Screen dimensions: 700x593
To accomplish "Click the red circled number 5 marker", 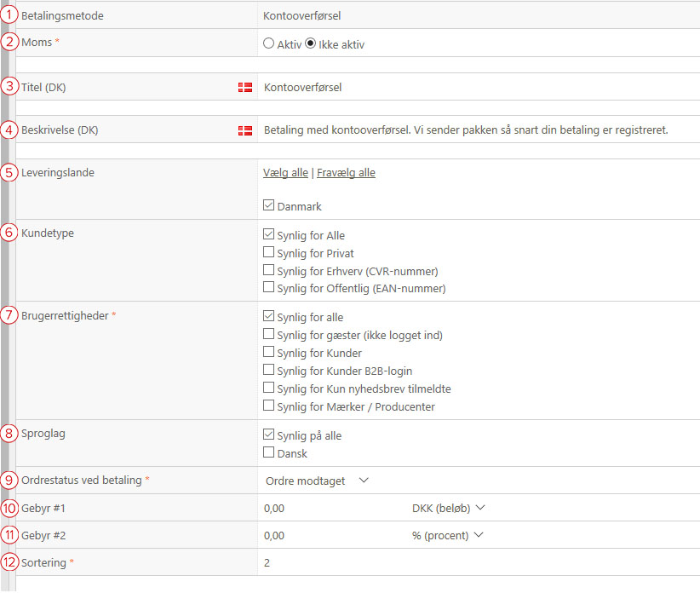I will [x=9, y=173].
